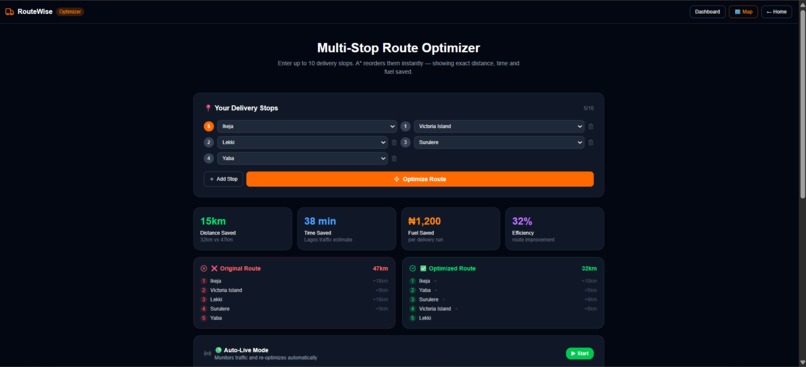The width and height of the screenshot is (806, 367).
Task: Click the 32km total in Optimized Route
Action: (x=589, y=268)
